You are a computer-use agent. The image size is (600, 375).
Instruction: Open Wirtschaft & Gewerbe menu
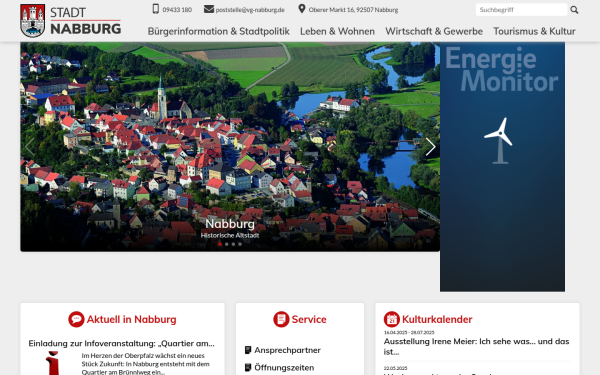coord(434,31)
